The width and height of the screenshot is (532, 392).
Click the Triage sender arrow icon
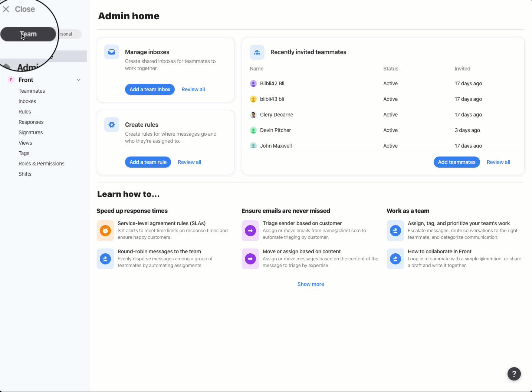[x=250, y=231]
